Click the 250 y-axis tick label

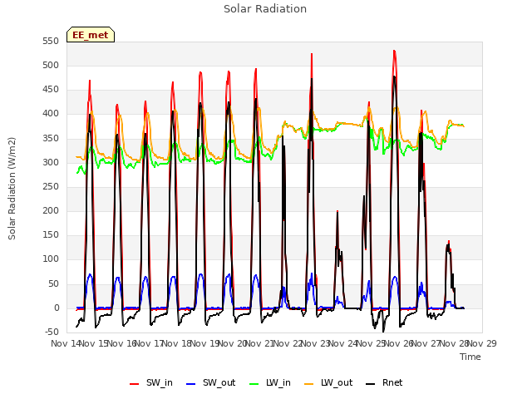[51, 186]
